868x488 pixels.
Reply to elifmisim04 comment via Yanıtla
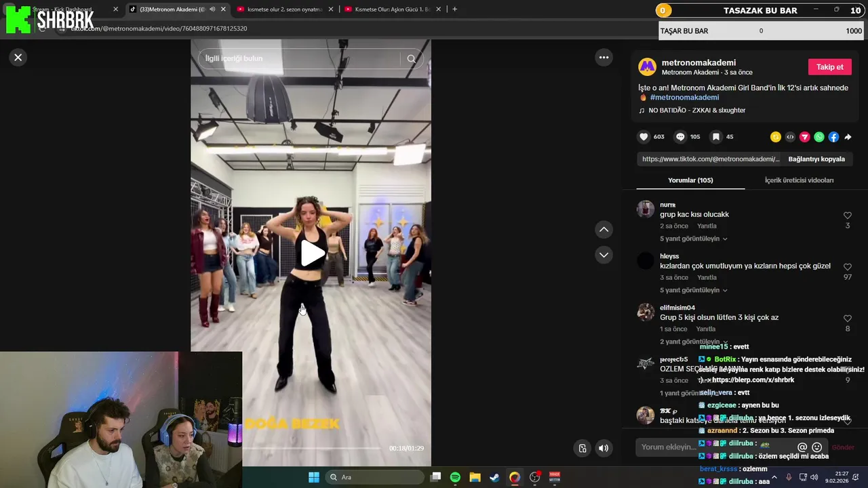point(706,329)
